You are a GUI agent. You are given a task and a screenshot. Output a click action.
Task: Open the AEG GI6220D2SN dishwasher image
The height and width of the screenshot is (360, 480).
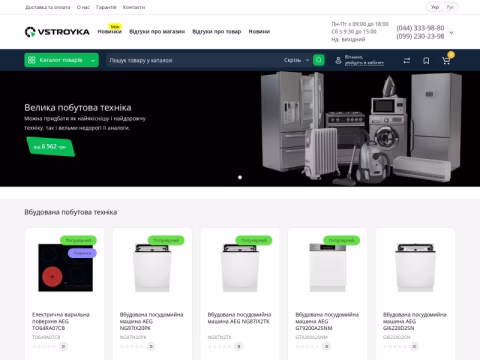(416, 268)
